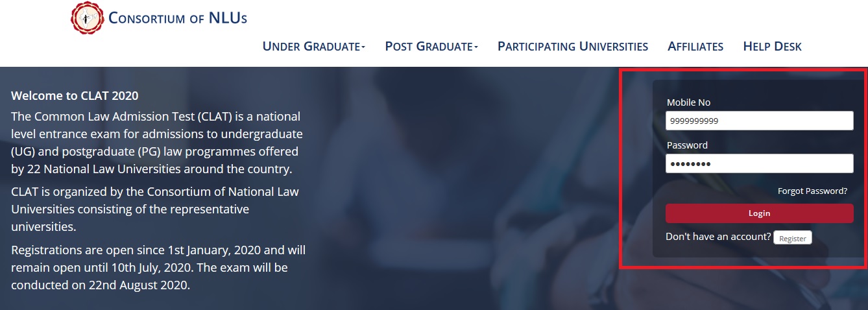Click the small Register button
Viewport: 868px width, 310px height.
792,238
